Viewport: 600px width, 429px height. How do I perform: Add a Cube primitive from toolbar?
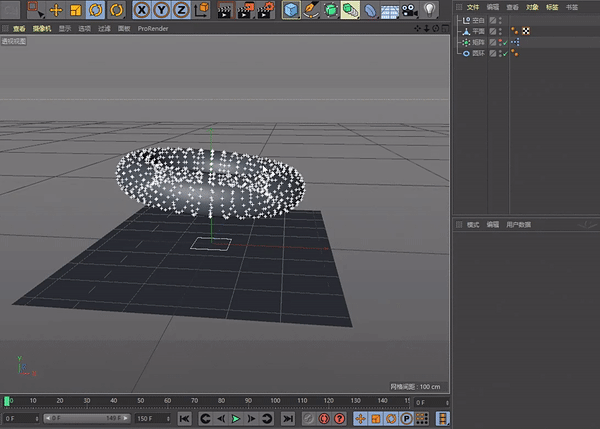[x=291, y=10]
